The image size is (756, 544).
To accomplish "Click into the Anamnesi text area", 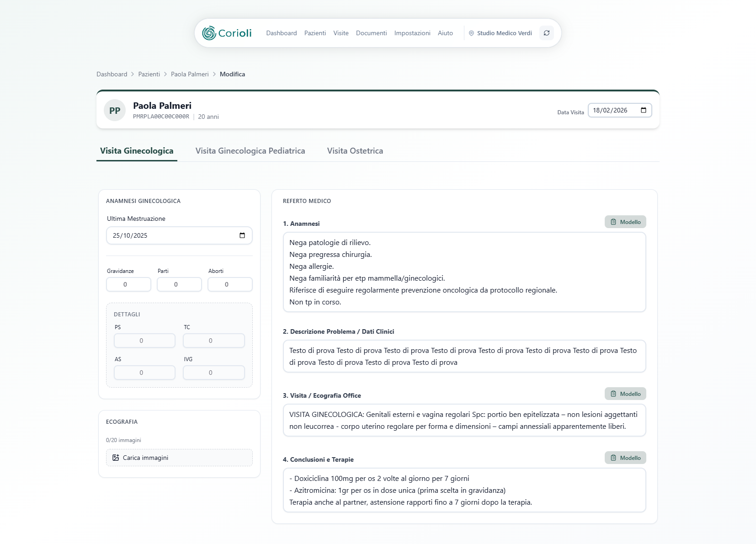I will pyautogui.click(x=464, y=272).
